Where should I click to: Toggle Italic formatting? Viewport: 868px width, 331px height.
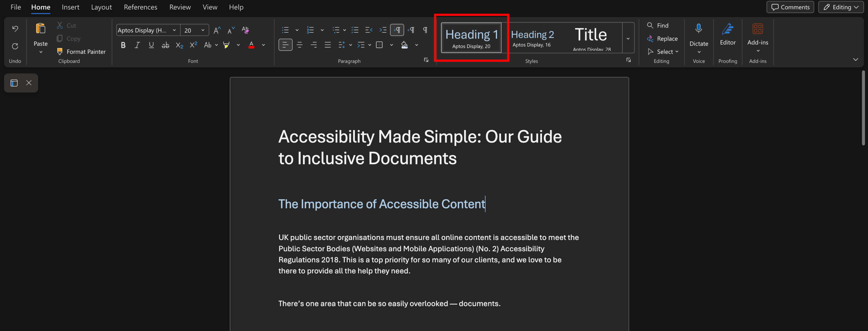[x=137, y=45]
